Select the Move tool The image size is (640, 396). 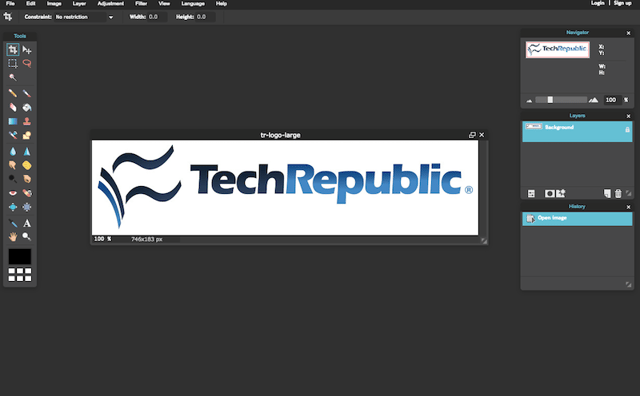[x=27, y=50]
